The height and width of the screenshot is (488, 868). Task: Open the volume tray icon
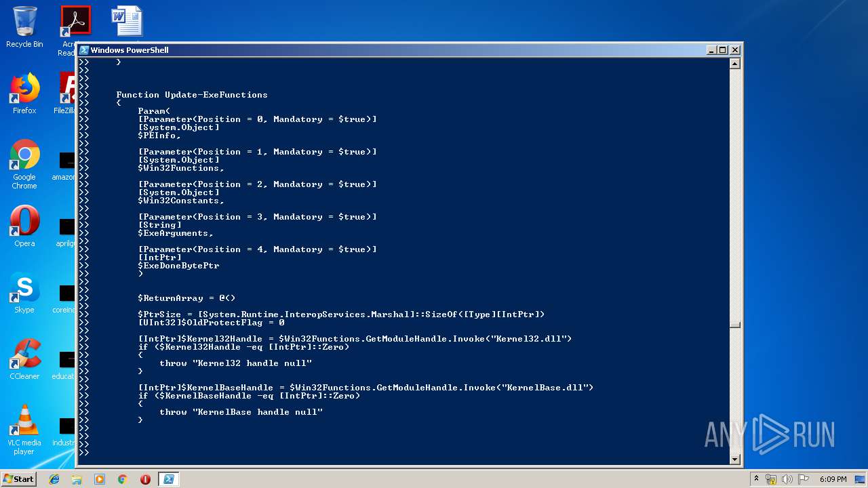click(x=787, y=479)
